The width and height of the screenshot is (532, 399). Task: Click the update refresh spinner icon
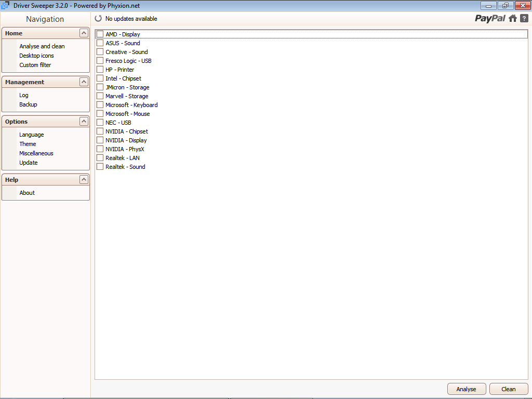99,19
